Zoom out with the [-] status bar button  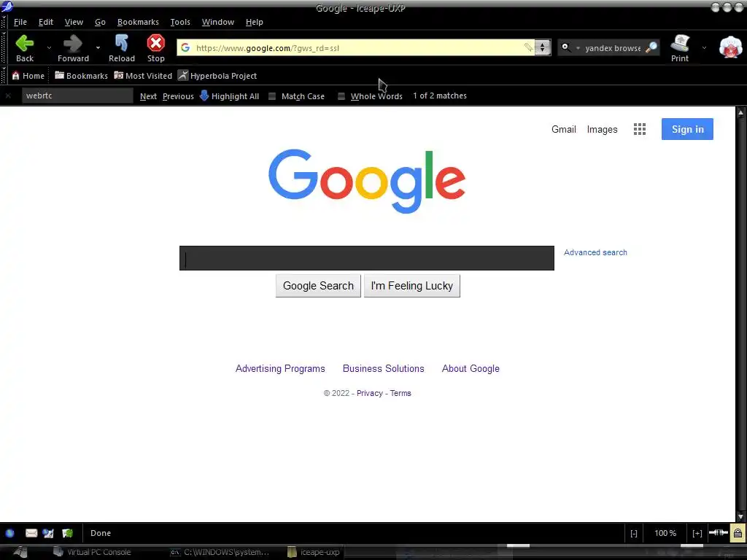(x=634, y=533)
